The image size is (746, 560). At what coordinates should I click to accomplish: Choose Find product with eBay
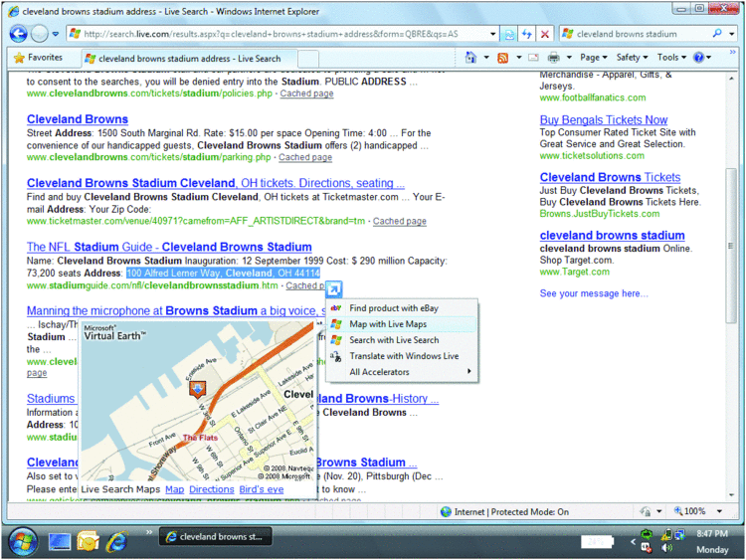click(402, 308)
